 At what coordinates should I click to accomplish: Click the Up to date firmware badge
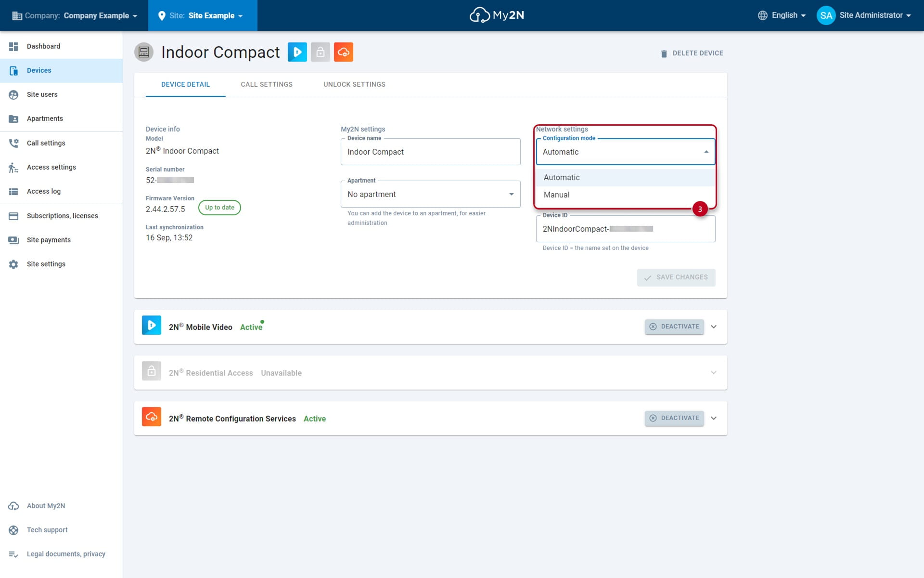coord(219,208)
